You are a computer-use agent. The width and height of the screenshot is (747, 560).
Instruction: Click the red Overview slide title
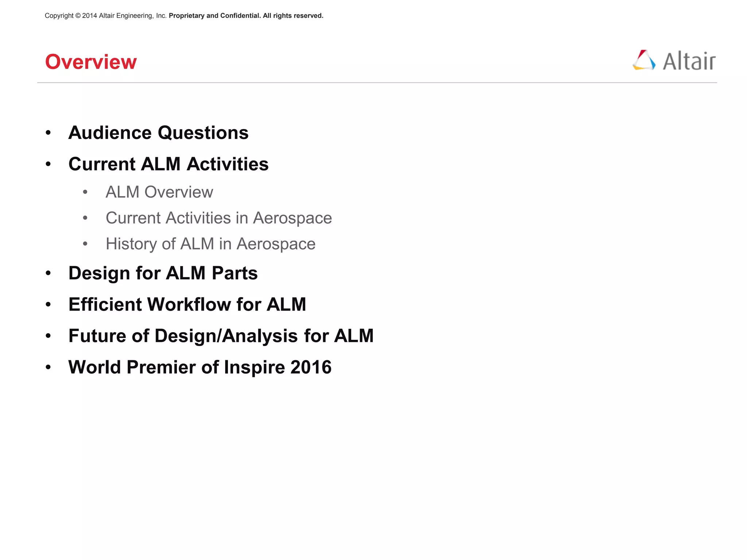91,62
